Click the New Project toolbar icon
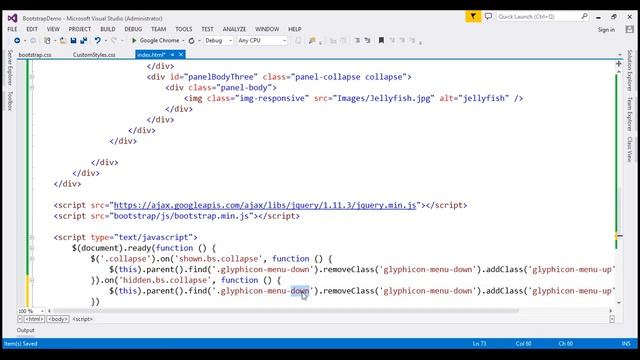640x360 pixels. pyautogui.click(x=47, y=40)
